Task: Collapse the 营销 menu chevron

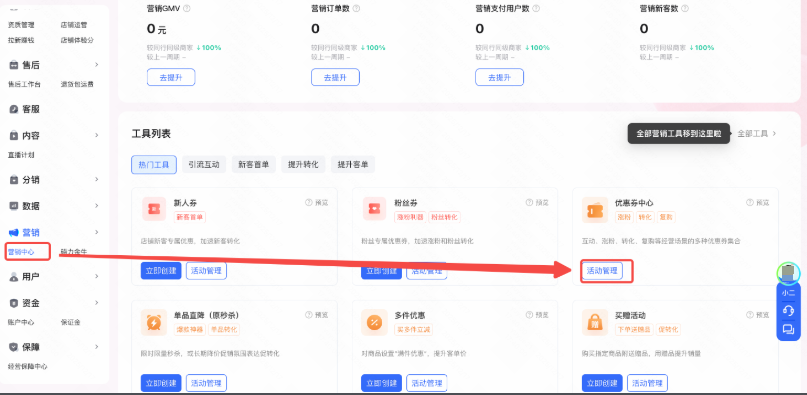Action: tap(96, 232)
